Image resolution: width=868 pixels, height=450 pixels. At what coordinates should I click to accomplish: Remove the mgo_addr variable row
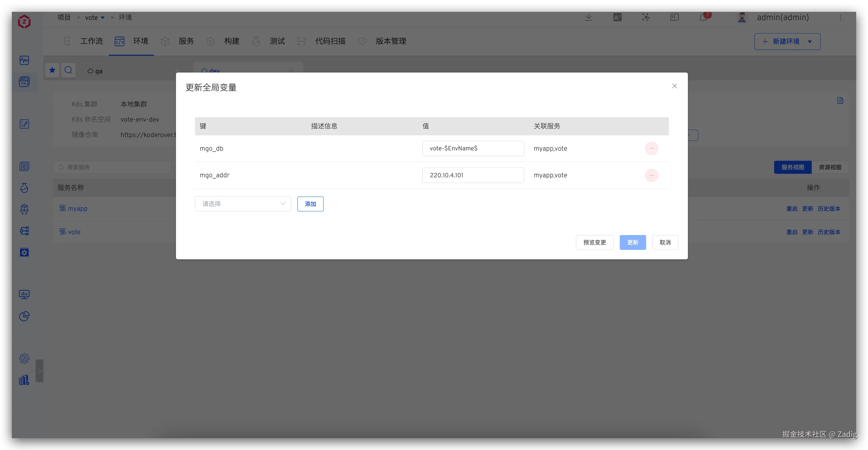pyautogui.click(x=651, y=175)
